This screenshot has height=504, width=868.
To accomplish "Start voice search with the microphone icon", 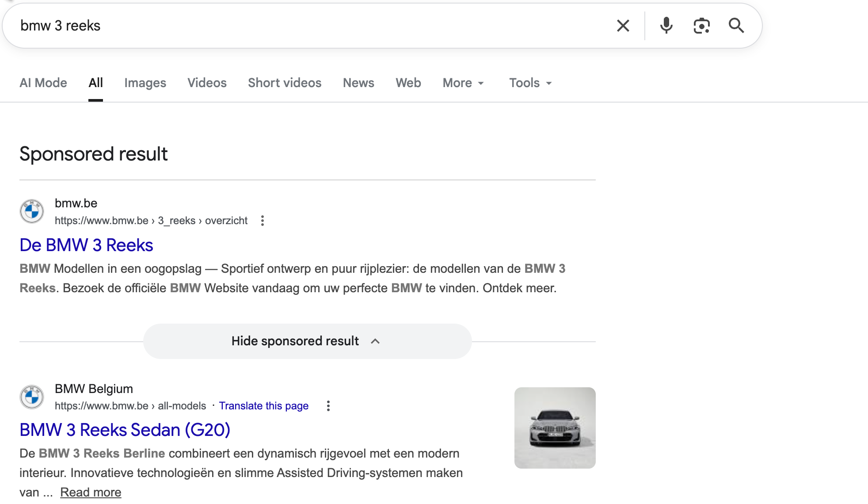I will (666, 26).
